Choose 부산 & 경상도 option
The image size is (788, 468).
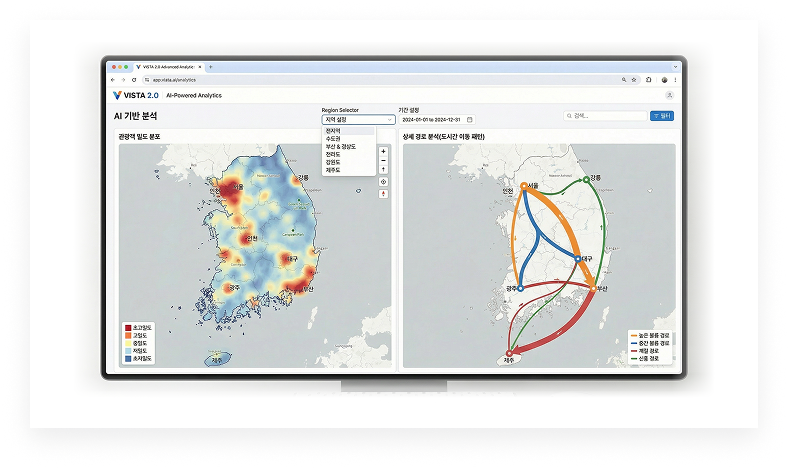coord(340,147)
